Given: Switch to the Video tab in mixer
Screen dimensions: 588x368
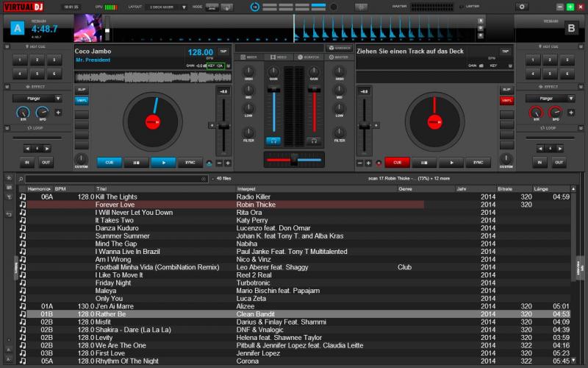Looking at the screenshot, I should pyautogui.click(x=279, y=57).
